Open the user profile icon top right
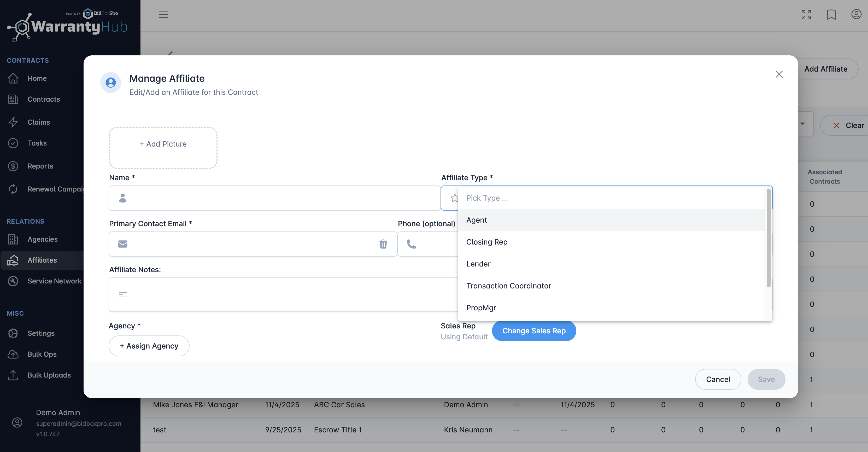868x452 pixels. click(856, 14)
